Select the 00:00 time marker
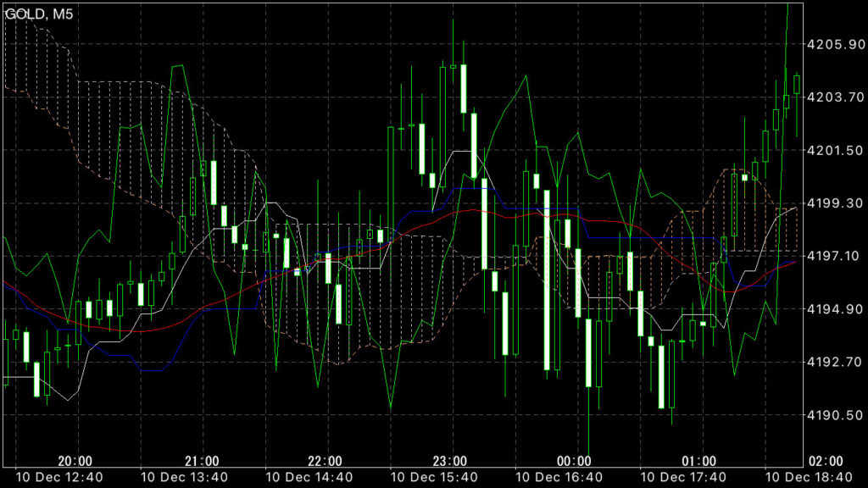The height and width of the screenshot is (488, 868). pos(574,461)
